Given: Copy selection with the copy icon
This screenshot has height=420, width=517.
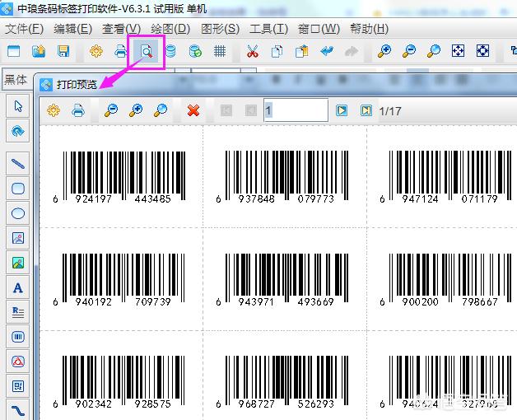Looking at the screenshot, I should (277, 51).
